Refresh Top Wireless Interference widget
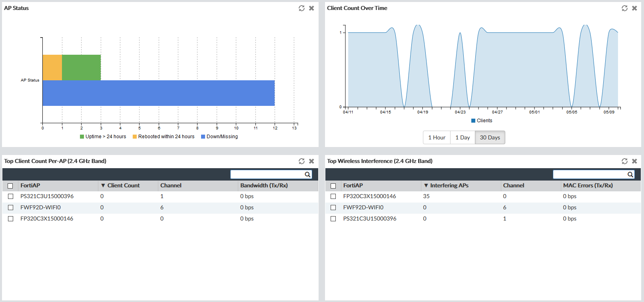The image size is (644, 302). click(x=624, y=161)
